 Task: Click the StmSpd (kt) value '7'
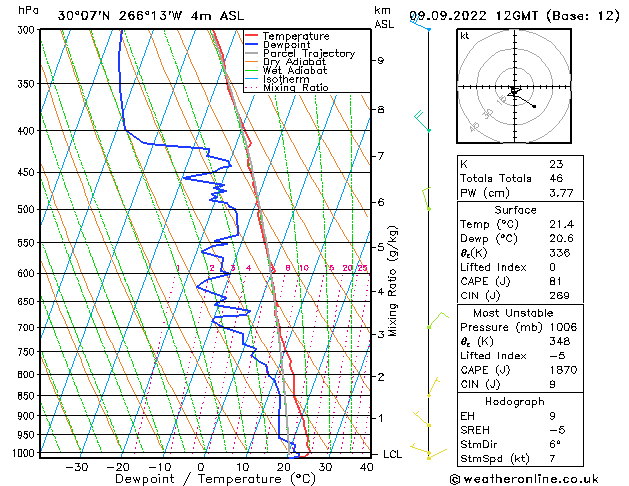[553, 459]
